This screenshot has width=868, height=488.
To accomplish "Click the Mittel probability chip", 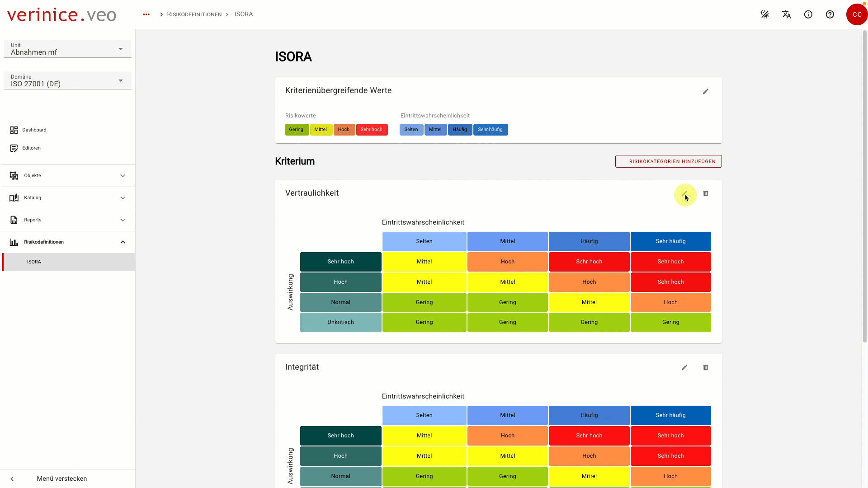I will pyautogui.click(x=435, y=130).
